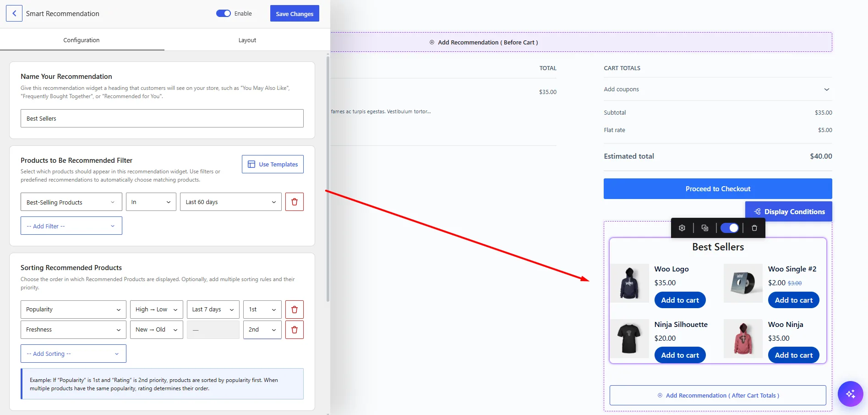Open the Popularity sorting dropdown
868x415 pixels.
[x=73, y=310]
